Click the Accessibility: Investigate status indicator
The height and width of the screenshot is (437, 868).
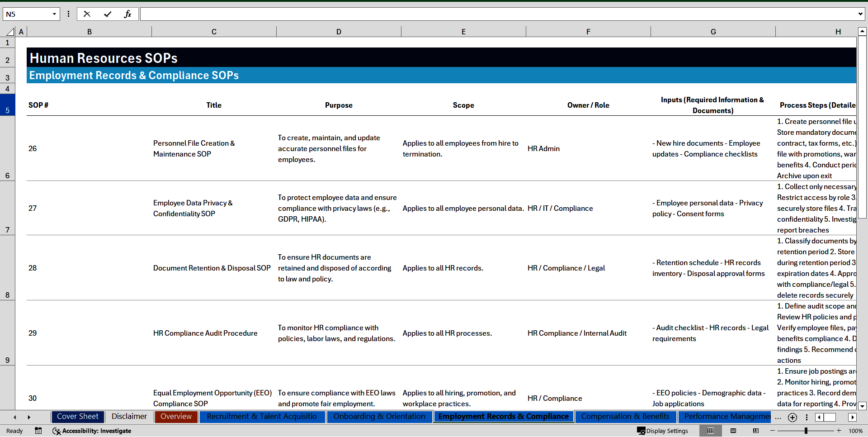click(x=92, y=431)
